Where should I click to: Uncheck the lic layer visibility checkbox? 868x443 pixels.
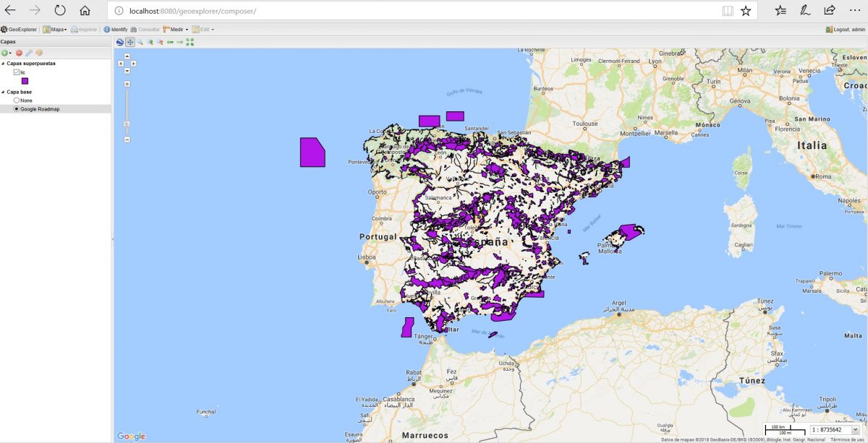16,72
